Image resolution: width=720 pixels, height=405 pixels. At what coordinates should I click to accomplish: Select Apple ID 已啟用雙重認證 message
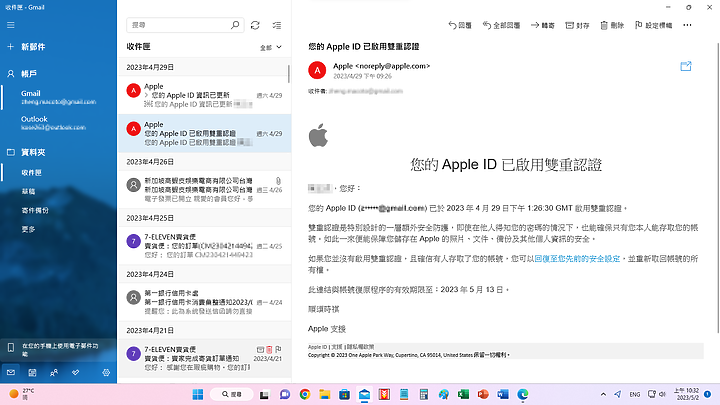click(204, 133)
